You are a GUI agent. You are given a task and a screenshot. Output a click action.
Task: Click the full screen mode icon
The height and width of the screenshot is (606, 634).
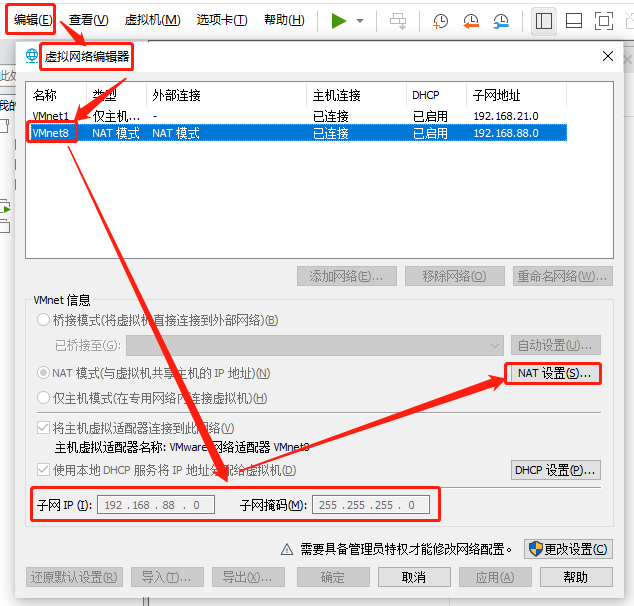pyautogui.click(x=604, y=21)
